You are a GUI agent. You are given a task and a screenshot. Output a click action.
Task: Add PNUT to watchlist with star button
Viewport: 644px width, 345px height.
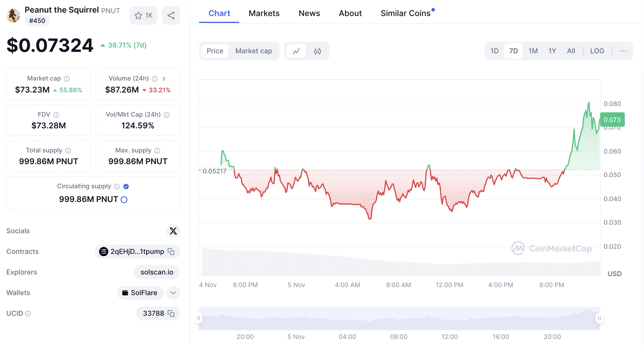(x=144, y=15)
